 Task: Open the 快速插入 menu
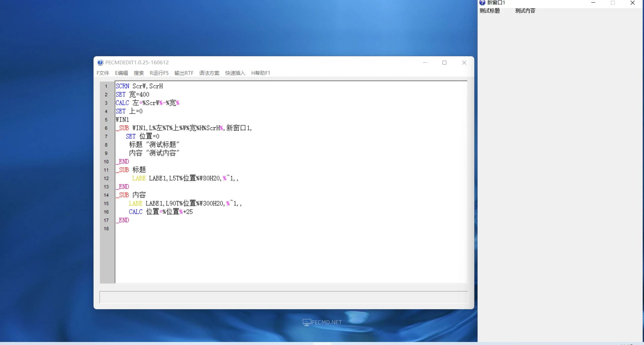pyautogui.click(x=235, y=73)
